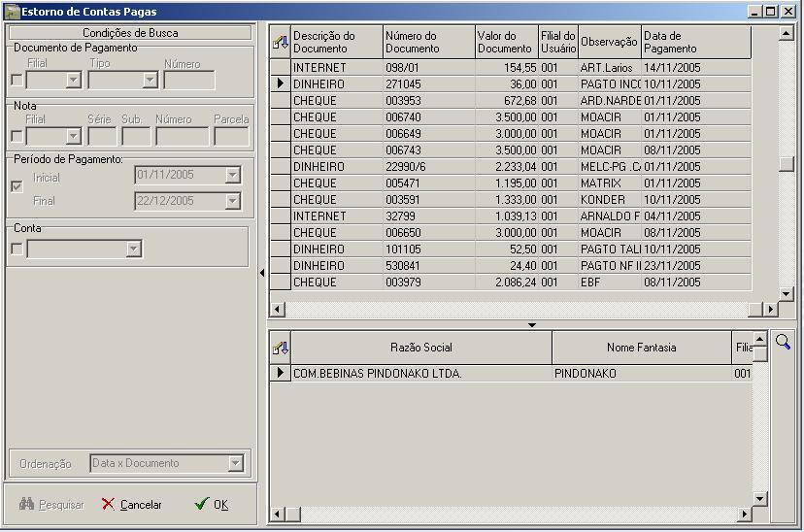The height and width of the screenshot is (532, 804).
Task: Click the magnifying glass search icon
Action: point(783,342)
